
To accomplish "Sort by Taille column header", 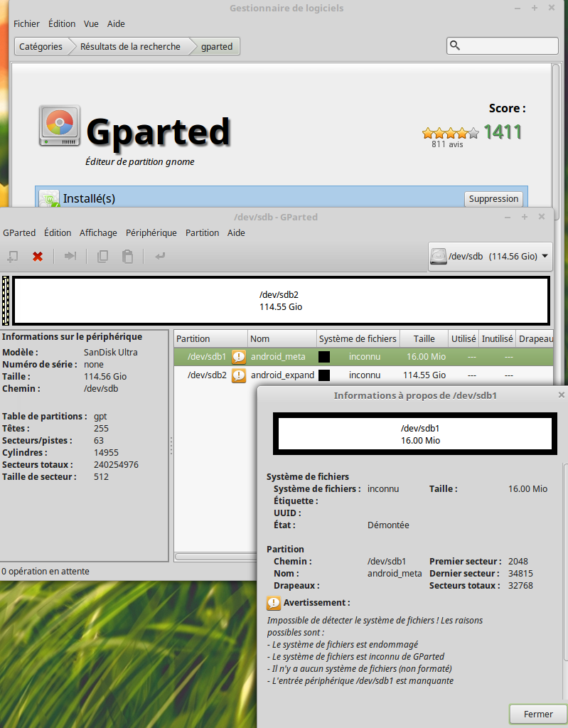I will click(424, 338).
